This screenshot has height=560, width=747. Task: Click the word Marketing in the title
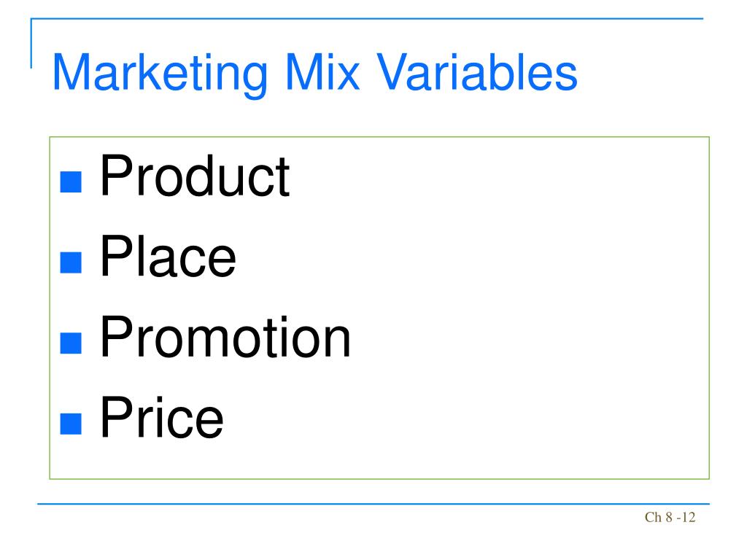[160, 73]
